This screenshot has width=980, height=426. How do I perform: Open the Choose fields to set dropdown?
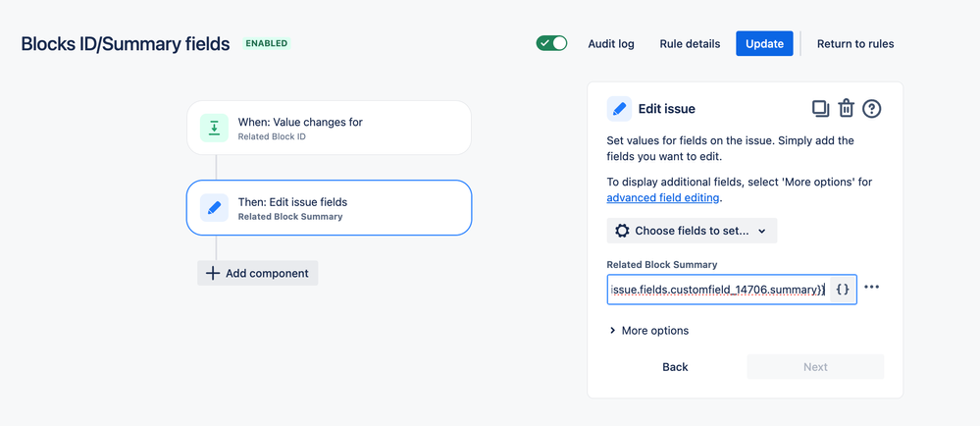[x=692, y=231]
